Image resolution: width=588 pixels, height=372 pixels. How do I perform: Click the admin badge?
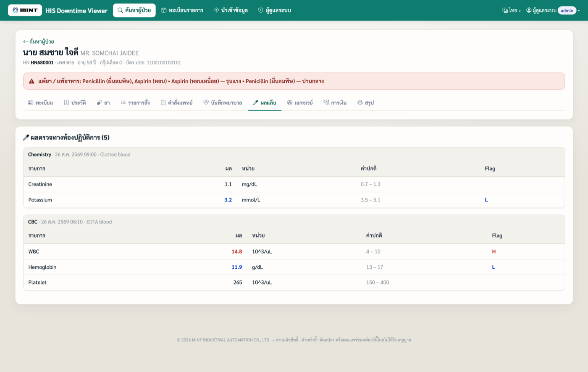pos(567,10)
